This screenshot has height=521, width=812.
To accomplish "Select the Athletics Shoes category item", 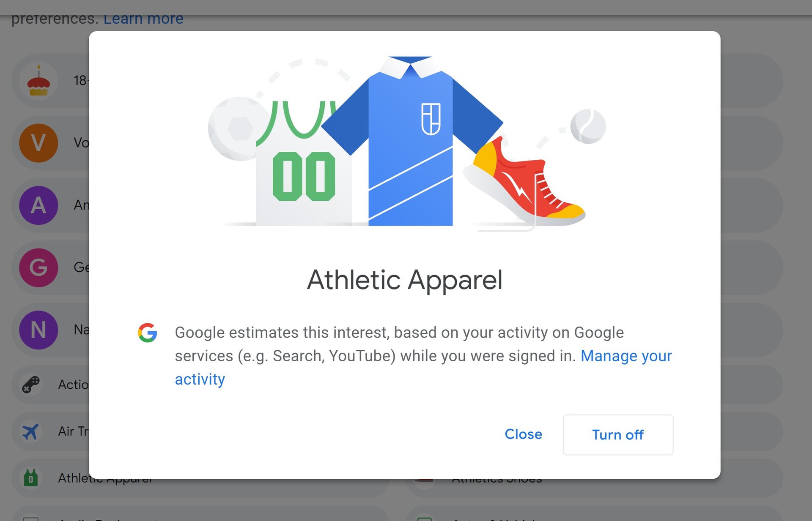I will point(496,478).
